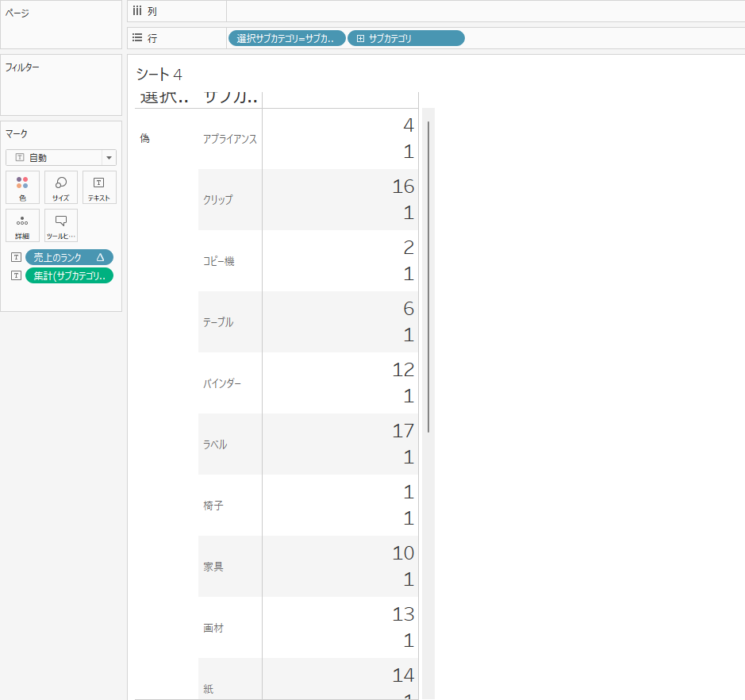Click the Columns (列) shelf icon

137,11
